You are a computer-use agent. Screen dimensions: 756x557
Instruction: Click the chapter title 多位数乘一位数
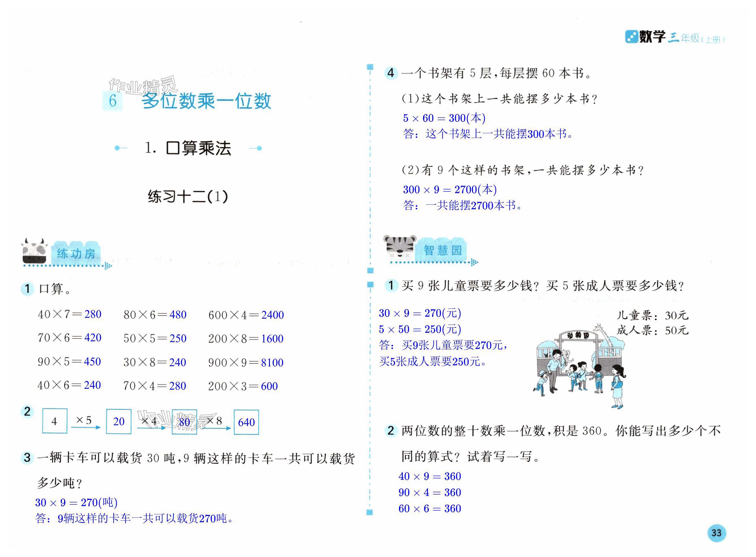coord(206,101)
